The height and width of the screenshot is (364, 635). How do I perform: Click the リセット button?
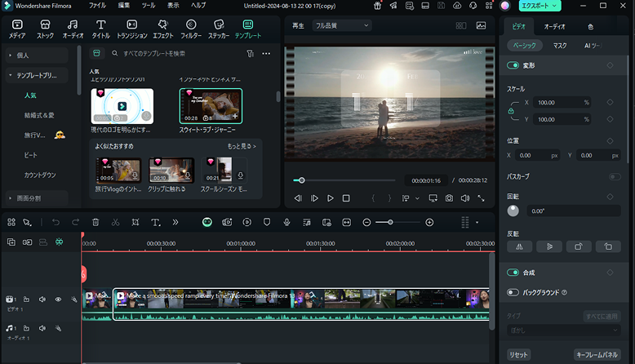[x=519, y=355]
